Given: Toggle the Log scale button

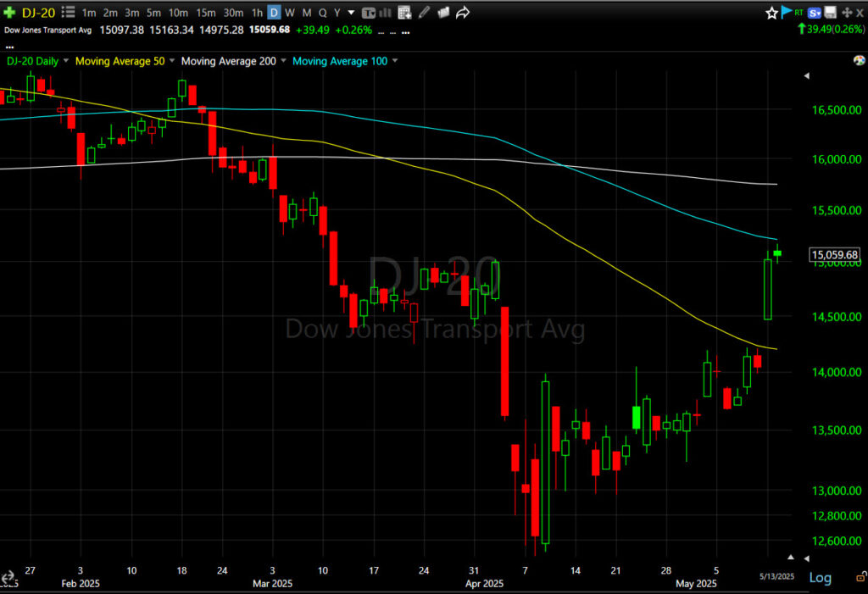Looking at the screenshot, I should coord(820,578).
